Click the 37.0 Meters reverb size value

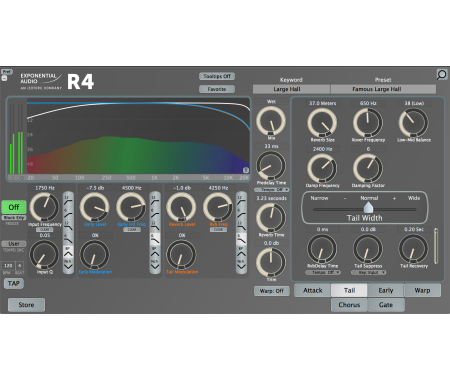coord(322,103)
